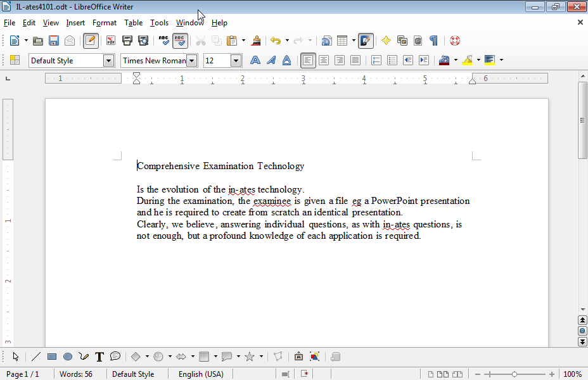This screenshot has width=588, height=380.
Task: Open the Table menu
Action: pyautogui.click(x=133, y=23)
